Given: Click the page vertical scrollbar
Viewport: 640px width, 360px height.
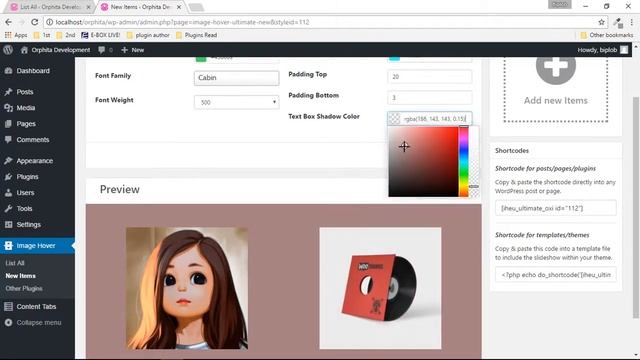Looking at the screenshot, I should [x=636, y=206].
